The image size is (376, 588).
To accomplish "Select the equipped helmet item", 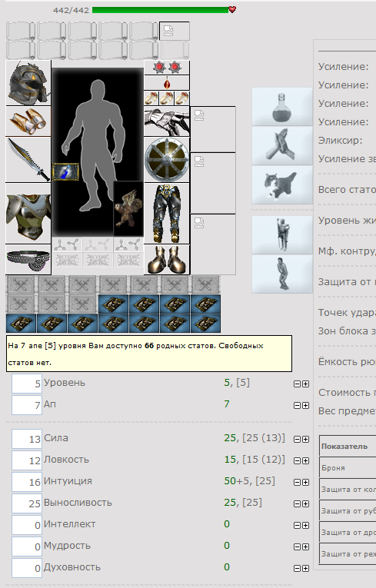I will 28,83.
